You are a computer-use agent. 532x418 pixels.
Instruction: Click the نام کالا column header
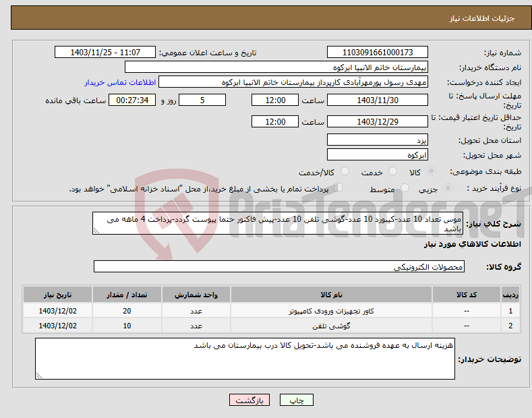tap(331, 295)
